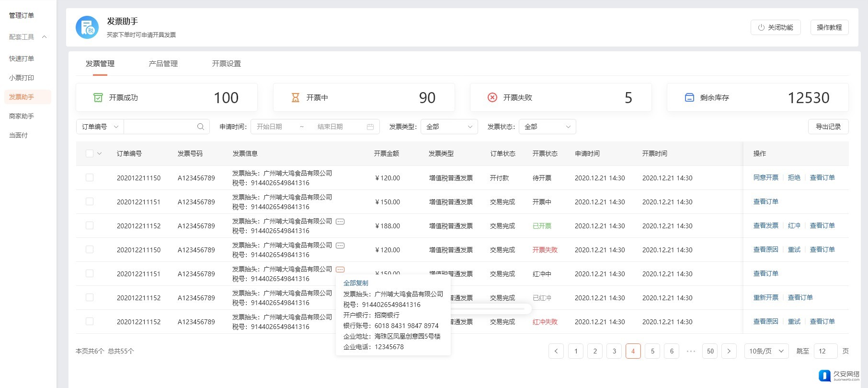Click the orange ellipsis icon on fifth row

tap(340, 270)
